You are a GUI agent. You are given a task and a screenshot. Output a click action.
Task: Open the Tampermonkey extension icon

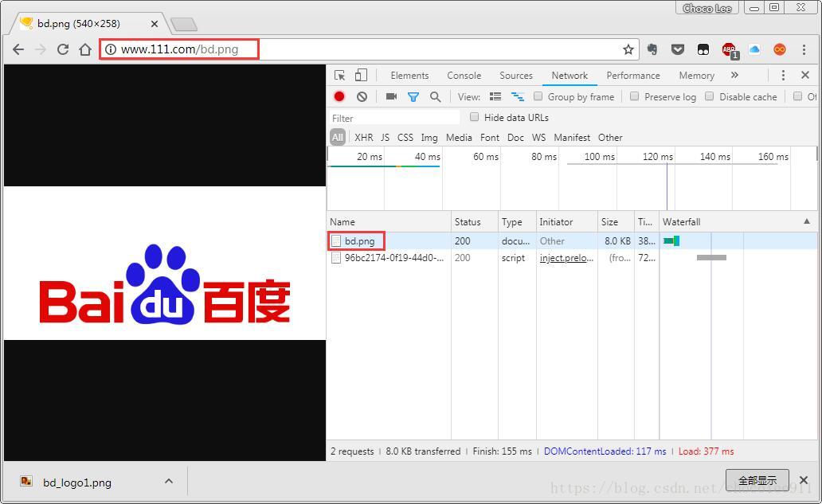[703, 49]
